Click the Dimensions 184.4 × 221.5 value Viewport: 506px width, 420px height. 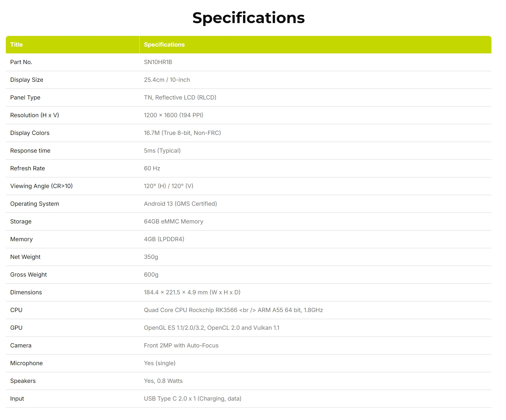(x=192, y=292)
